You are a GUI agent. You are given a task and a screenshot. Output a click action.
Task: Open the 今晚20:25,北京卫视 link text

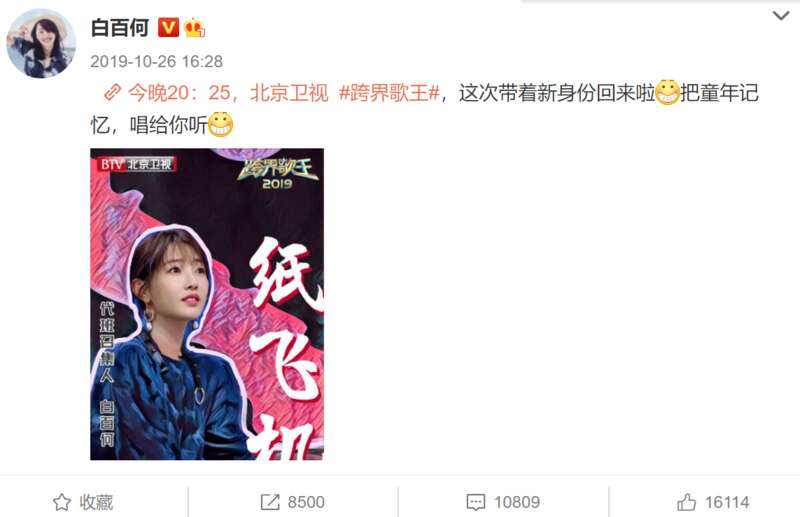pos(228,93)
